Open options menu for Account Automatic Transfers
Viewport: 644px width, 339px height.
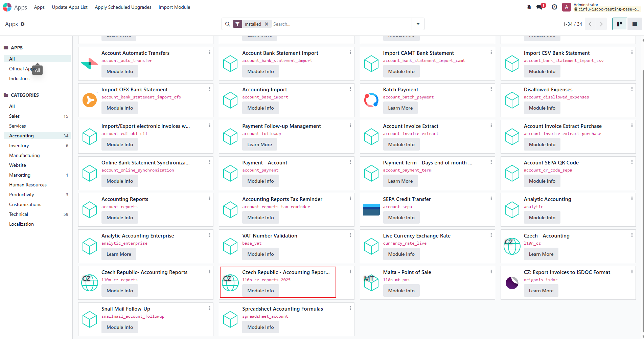pyautogui.click(x=210, y=52)
